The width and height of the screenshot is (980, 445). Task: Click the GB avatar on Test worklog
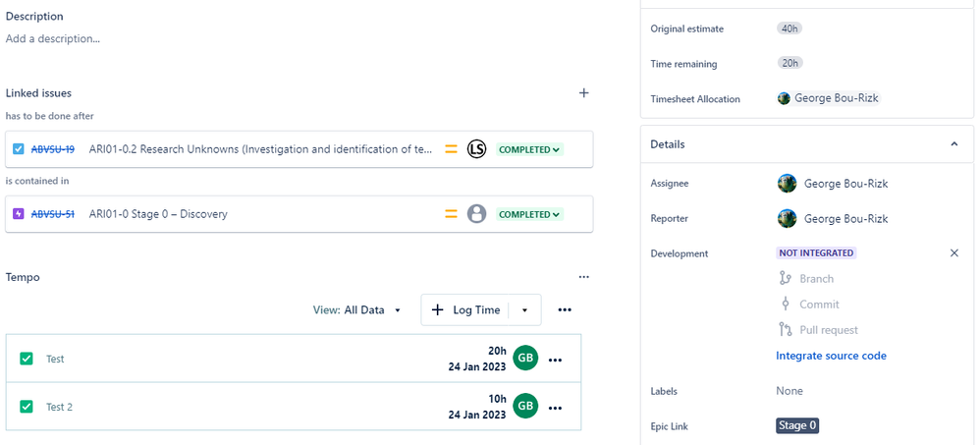pyautogui.click(x=526, y=359)
